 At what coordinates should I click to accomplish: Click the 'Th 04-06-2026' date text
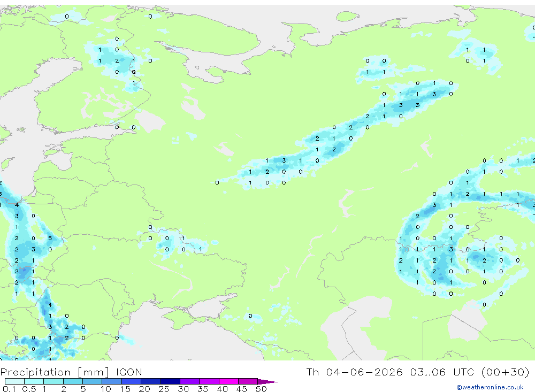[355, 372]
